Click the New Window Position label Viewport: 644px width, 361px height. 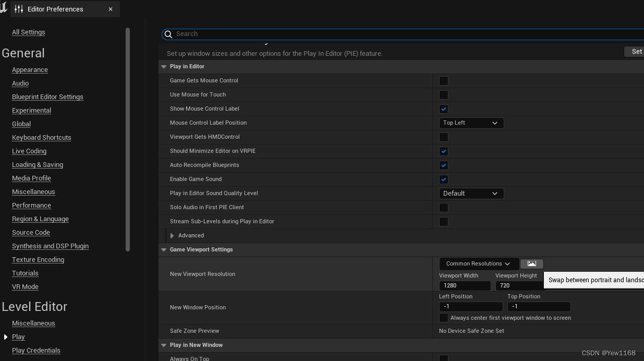pyautogui.click(x=198, y=307)
